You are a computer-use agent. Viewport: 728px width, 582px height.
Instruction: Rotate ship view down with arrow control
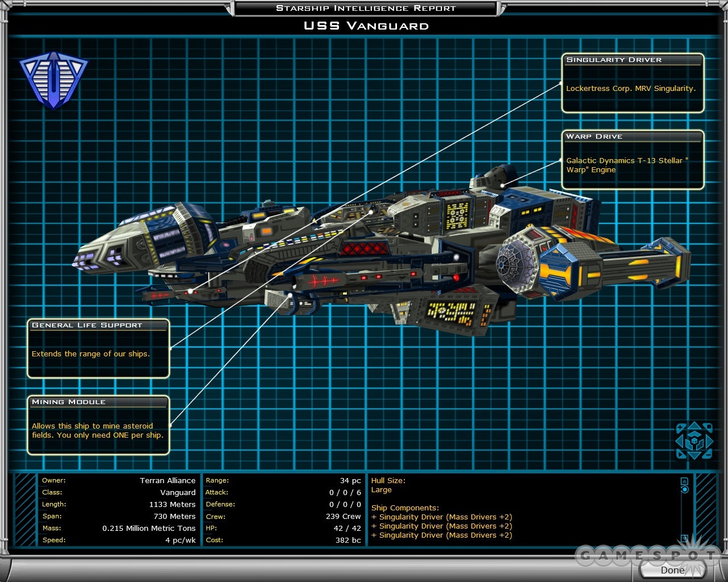(694, 455)
